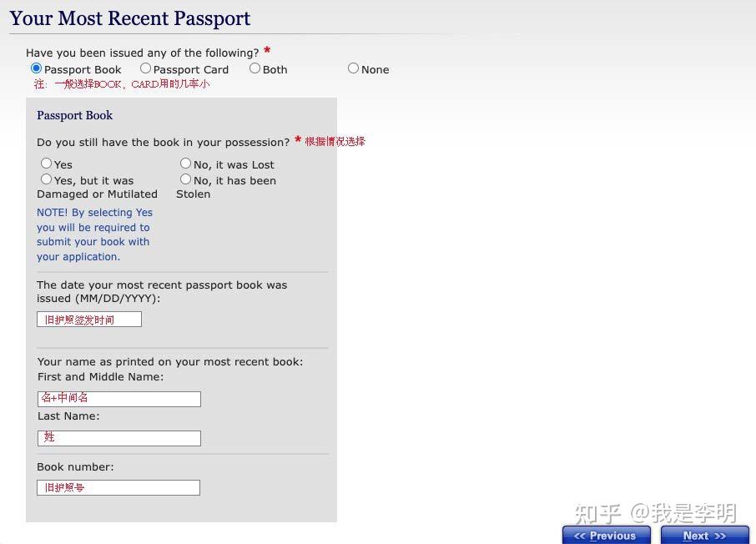Select Yes for book in possession

(46, 164)
